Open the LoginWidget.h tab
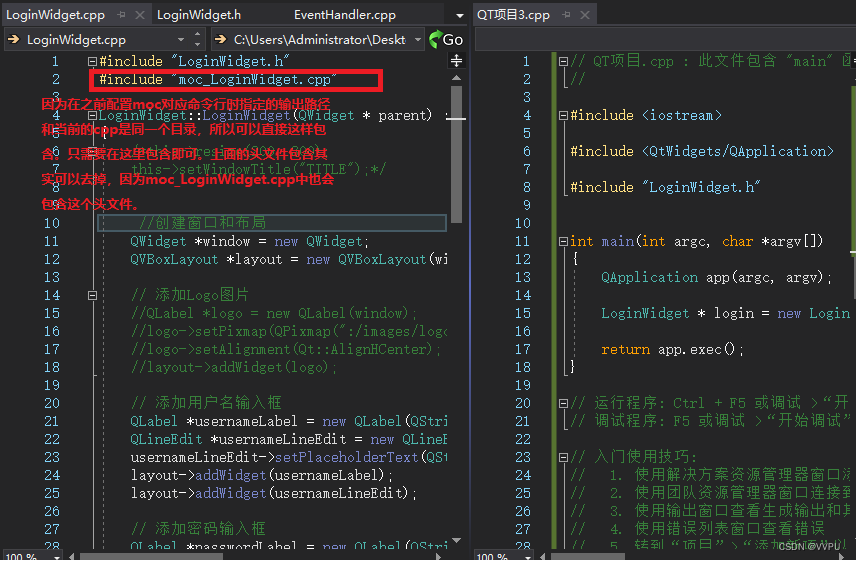This screenshot has width=856, height=561. click(x=199, y=15)
